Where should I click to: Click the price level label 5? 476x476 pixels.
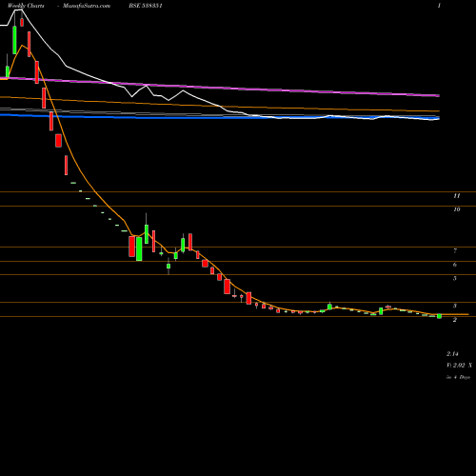455,278
